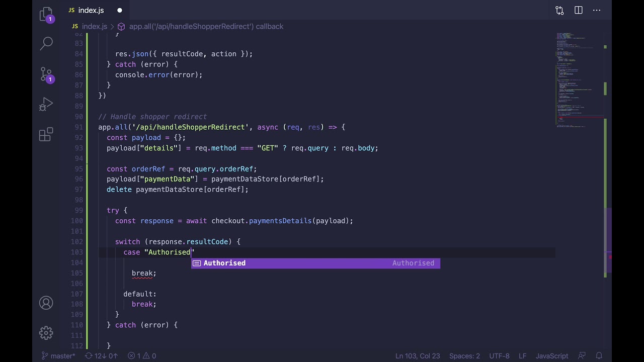
Task: Open the Extensions view icon
Action: [x=46, y=134]
